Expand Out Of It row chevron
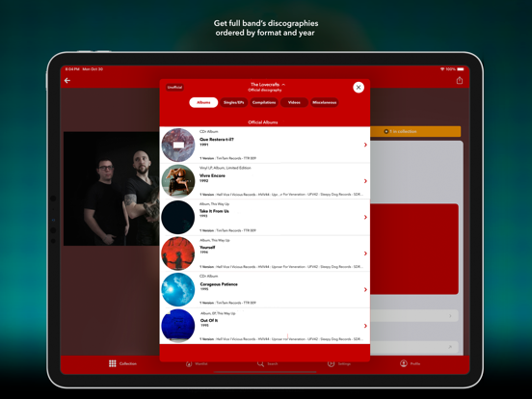Image resolution: width=532 pixels, height=399 pixels. (x=365, y=326)
